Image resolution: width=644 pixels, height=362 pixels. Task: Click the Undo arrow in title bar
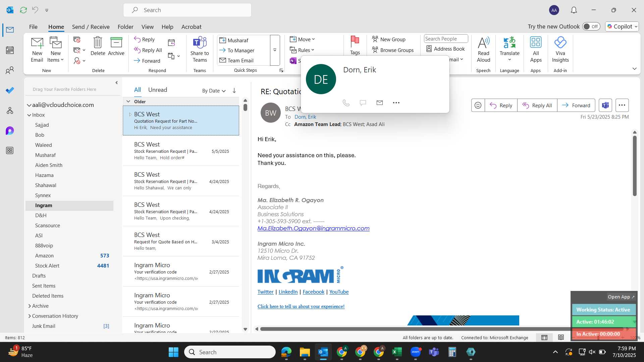pyautogui.click(x=35, y=10)
